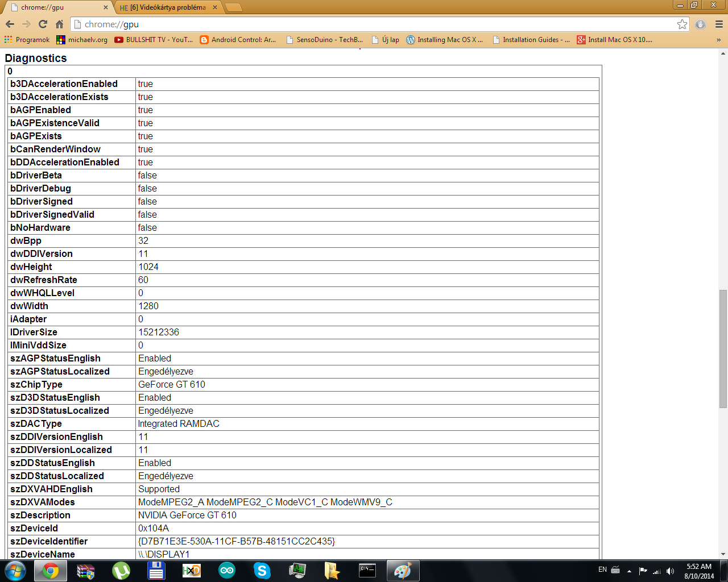Viewport: 728px width, 582px height.
Task: Open the BULLSHIT TV YouTube bookmark
Action: pyautogui.click(x=154, y=40)
